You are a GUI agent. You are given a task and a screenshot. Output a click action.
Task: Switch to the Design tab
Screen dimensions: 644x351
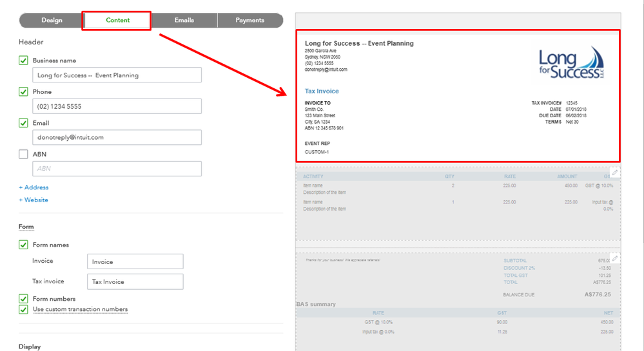pyautogui.click(x=52, y=20)
